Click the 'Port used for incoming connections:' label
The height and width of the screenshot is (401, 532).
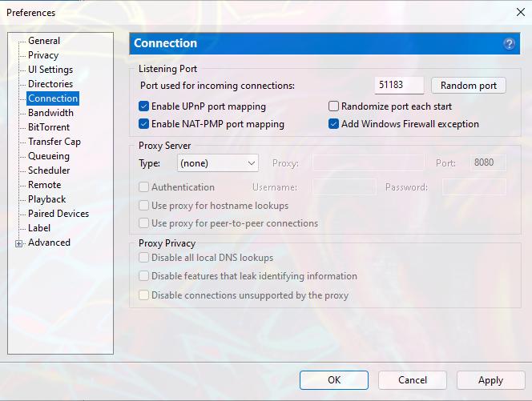(x=217, y=86)
